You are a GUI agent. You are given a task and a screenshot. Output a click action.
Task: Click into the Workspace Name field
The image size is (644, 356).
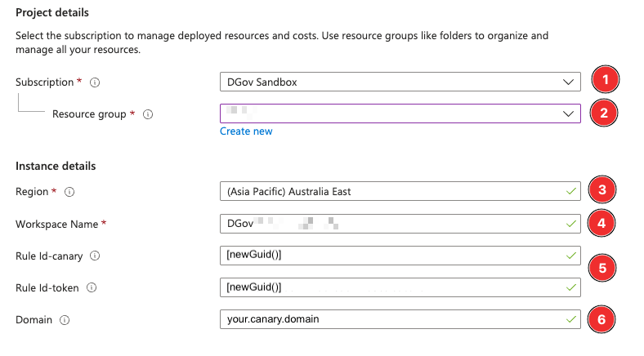click(x=400, y=224)
